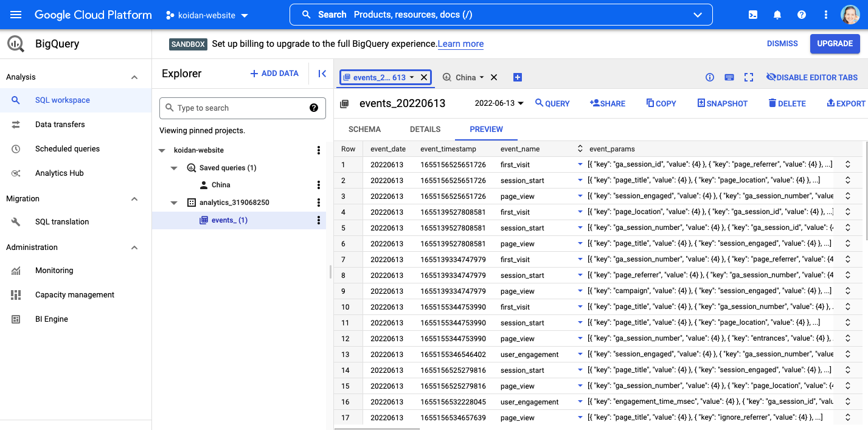Open dropdown arrow on China tab
This screenshot has height=430, width=868.
[482, 77]
